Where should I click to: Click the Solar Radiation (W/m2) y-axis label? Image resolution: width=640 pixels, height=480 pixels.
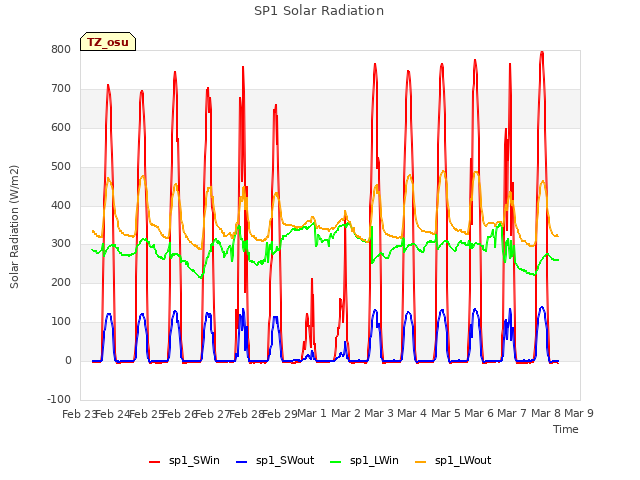pos(14,227)
